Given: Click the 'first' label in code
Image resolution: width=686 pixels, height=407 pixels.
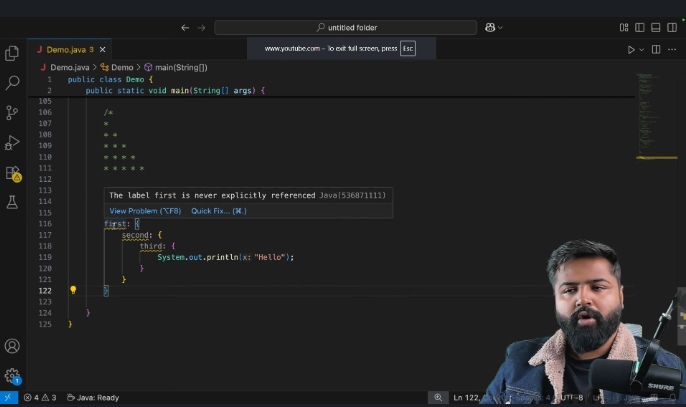Looking at the screenshot, I should click(x=115, y=224).
